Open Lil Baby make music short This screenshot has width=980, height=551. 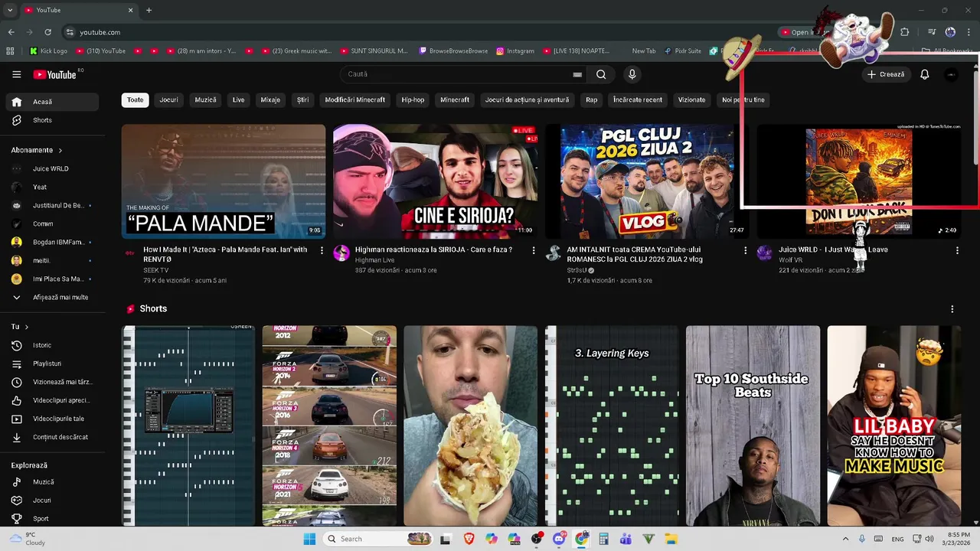893,425
